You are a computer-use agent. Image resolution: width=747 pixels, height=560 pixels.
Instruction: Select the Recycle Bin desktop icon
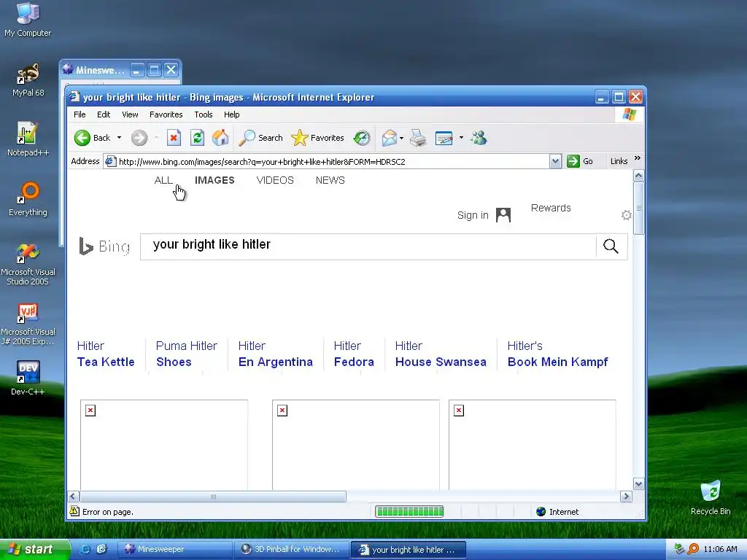(x=711, y=497)
